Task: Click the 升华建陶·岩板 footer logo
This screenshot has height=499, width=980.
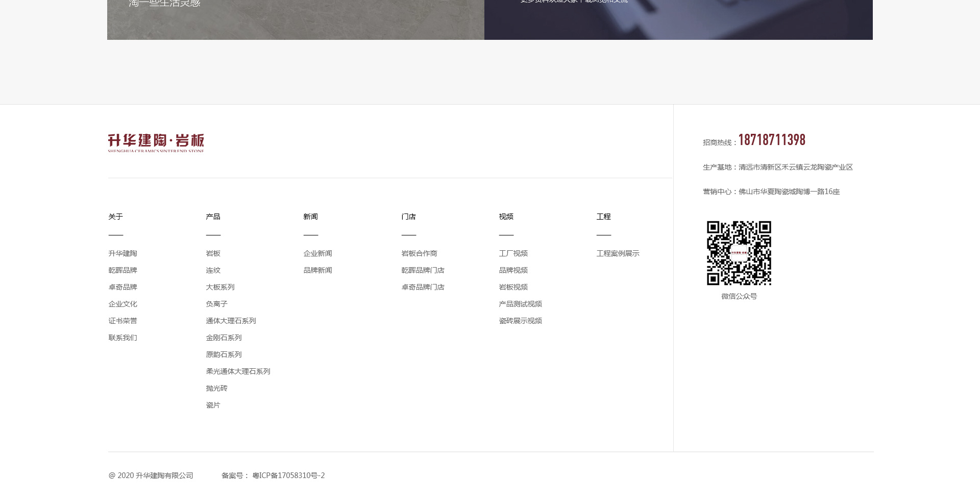Action: tap(156, 142)
